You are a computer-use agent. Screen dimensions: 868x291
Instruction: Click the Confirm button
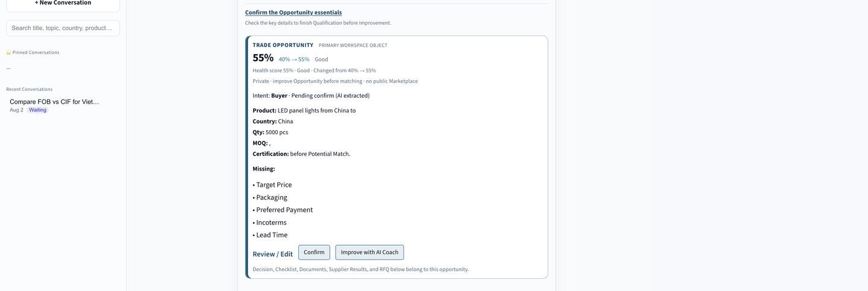click(314, 252)
